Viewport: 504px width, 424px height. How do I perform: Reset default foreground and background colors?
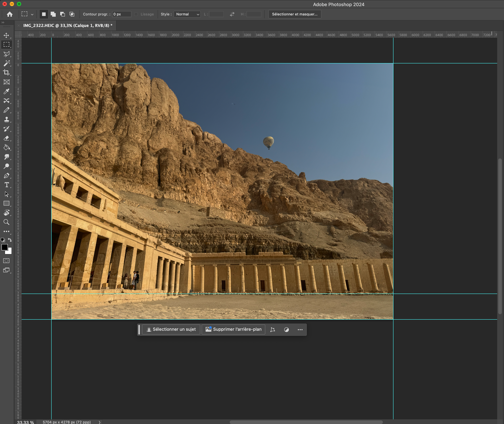point(3,240)
